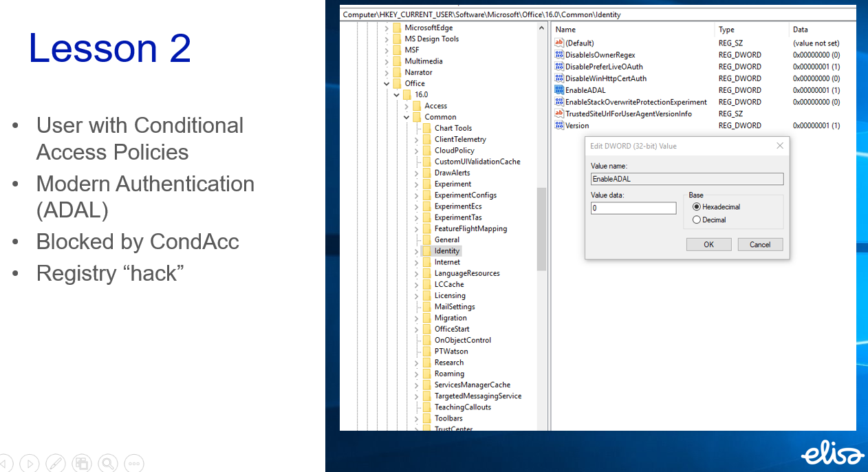Select the Decimal radio button

(x=697, y=219)
